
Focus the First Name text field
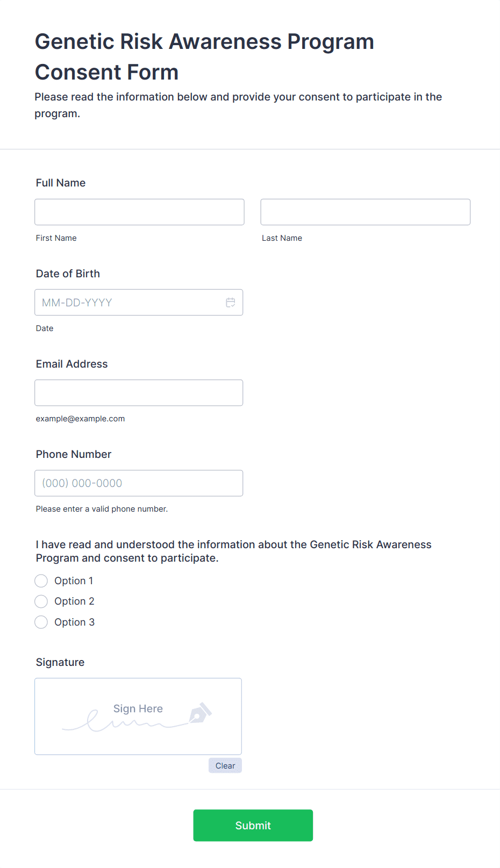click(x=139, y=212)
